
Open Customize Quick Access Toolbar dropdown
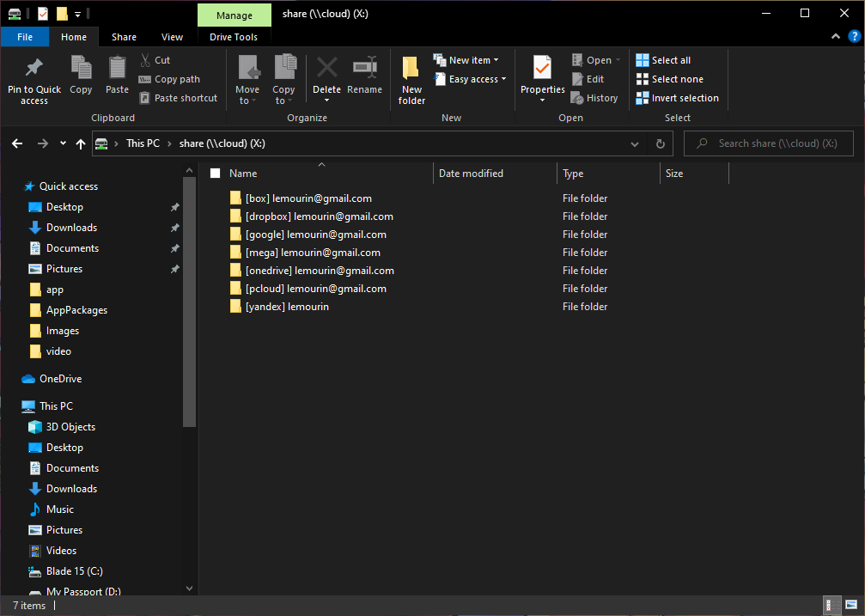coord(78,14)
